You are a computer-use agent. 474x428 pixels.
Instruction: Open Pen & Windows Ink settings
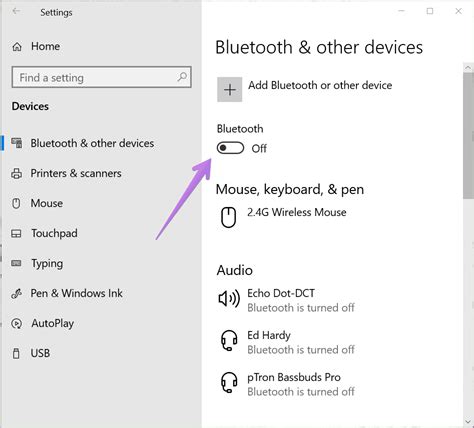(77, 293)
